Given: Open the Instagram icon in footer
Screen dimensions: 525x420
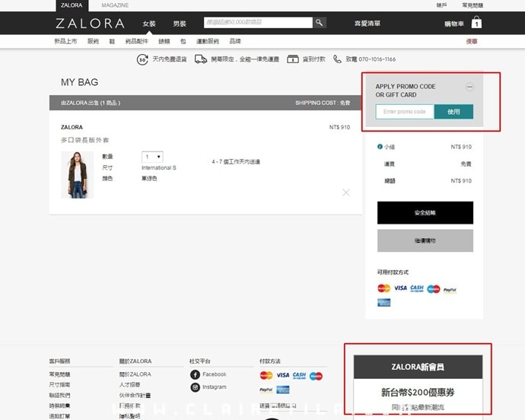Looking at the screenshot, I should 195,387.
